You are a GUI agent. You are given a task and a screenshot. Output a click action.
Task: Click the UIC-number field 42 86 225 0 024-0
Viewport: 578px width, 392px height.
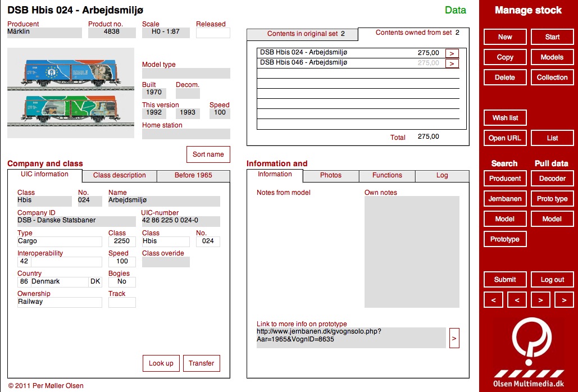point(181,221)
